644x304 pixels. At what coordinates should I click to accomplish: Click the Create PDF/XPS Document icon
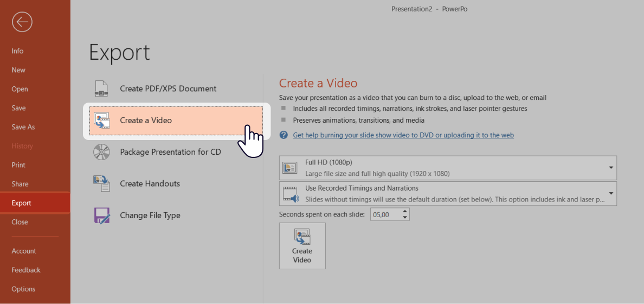[x=101, y=88]
